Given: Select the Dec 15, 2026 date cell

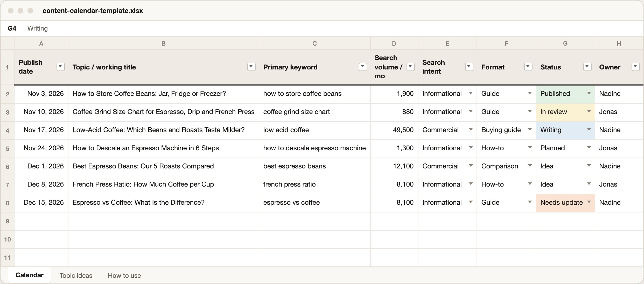Looking at the screenshot, I should coord(41,203).
